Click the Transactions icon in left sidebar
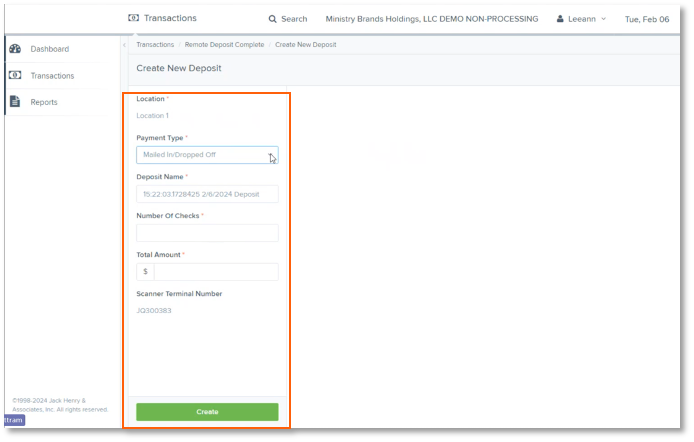This screenshot has height=442, width=694. coord(15,75)
